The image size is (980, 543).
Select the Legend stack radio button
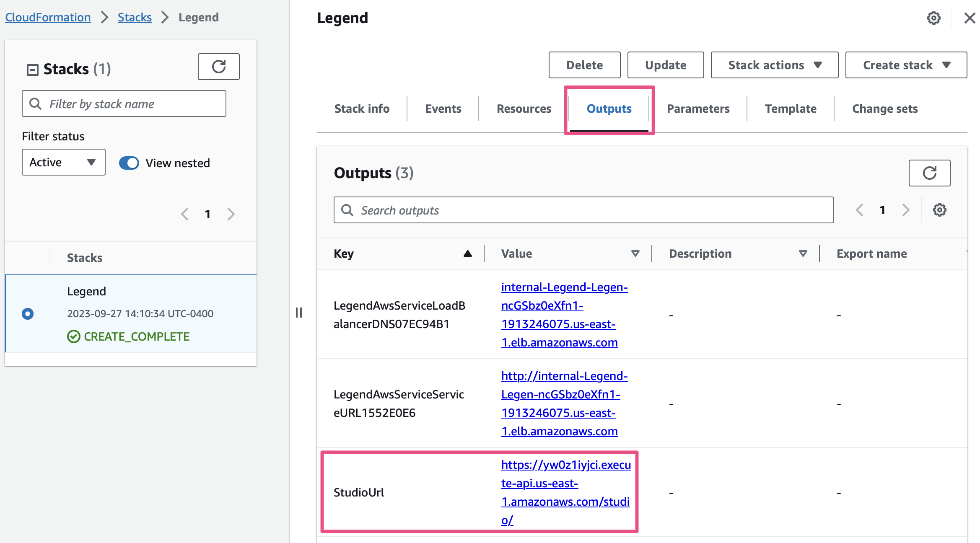point(28,313)
